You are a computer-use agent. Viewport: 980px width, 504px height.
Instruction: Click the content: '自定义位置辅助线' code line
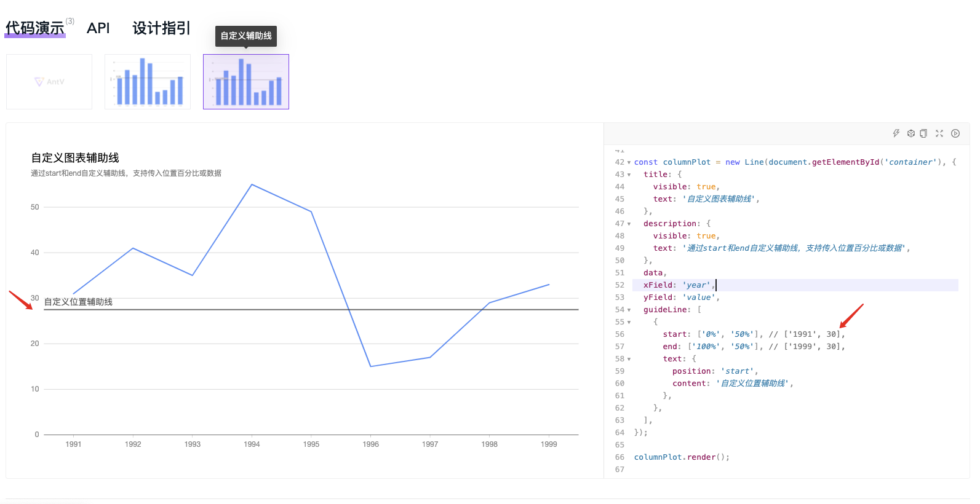click(x=733, y=384)
